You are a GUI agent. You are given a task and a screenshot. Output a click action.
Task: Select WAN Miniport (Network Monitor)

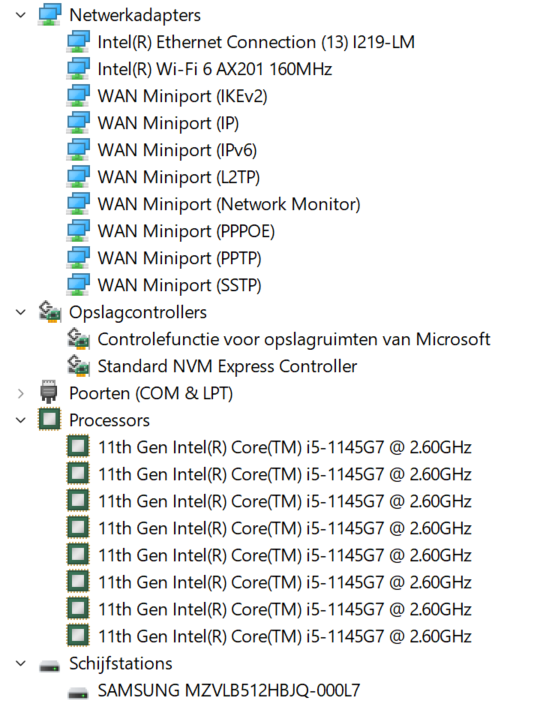pyautogui.click(x=229, y=205)
